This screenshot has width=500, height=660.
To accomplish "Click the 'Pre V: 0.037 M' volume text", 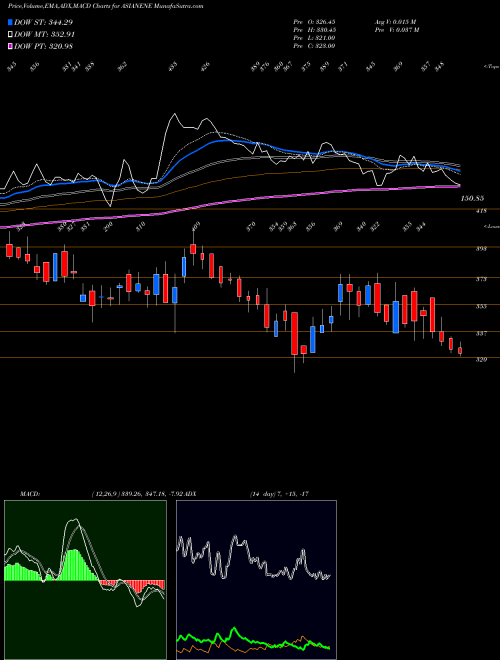I will click(x=397, y=30).
